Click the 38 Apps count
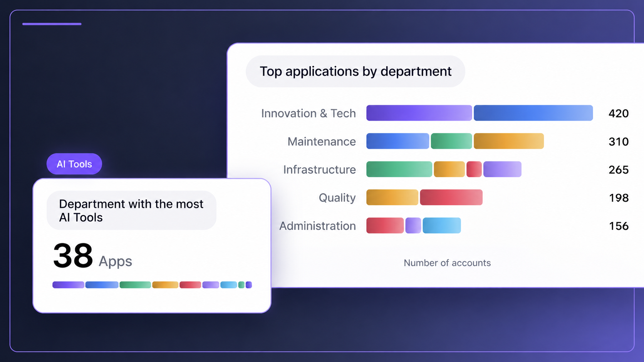This screenshot has width=644, height=362. pyautogui.click(x=92, y=256)
